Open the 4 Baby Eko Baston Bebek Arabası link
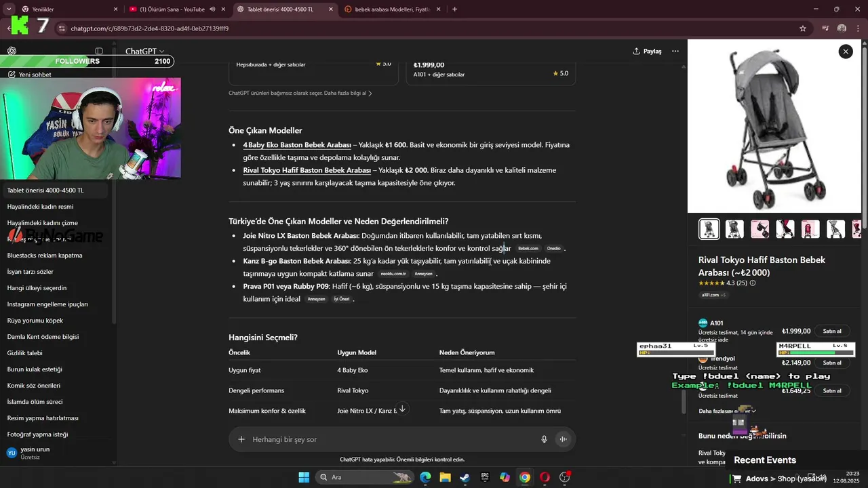Image resolution: width=868 pixels, height=488 pixels. pyautogui.click(x=297, y=145)
